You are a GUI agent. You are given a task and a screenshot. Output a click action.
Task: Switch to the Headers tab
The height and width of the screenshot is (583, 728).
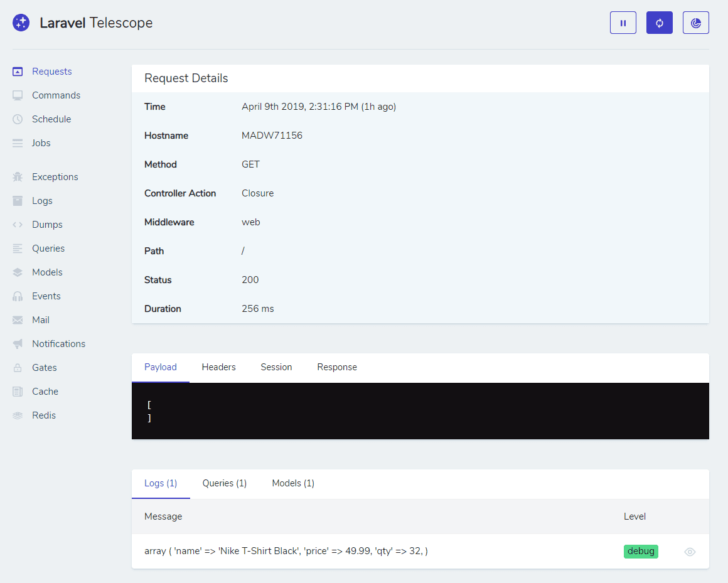[x=218, y=367]
